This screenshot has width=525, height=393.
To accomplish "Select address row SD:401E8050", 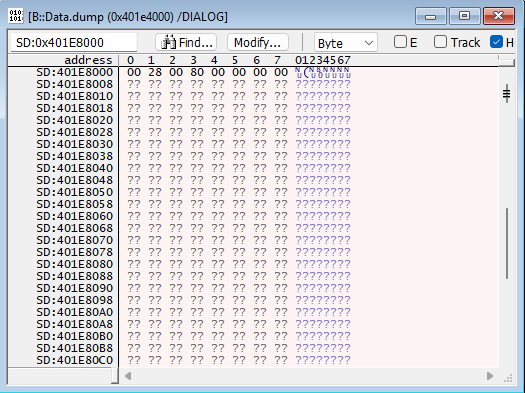I will point(75,192).
